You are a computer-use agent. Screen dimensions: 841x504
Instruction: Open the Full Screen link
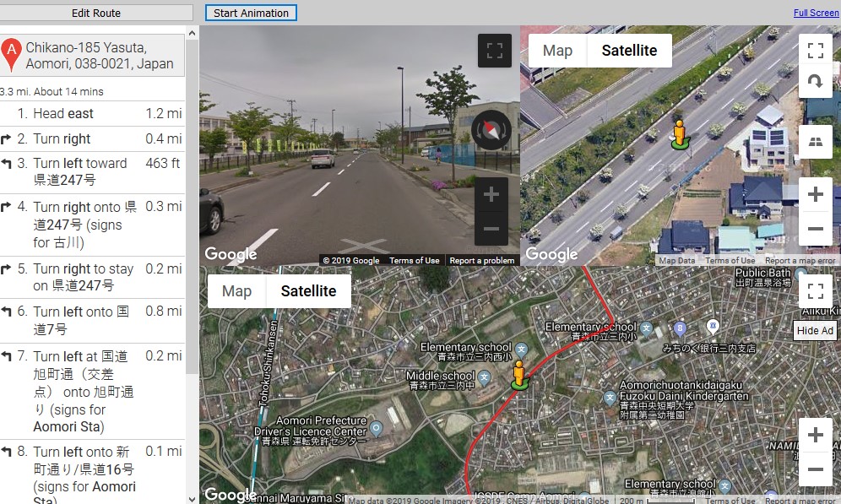click(816, 13)
